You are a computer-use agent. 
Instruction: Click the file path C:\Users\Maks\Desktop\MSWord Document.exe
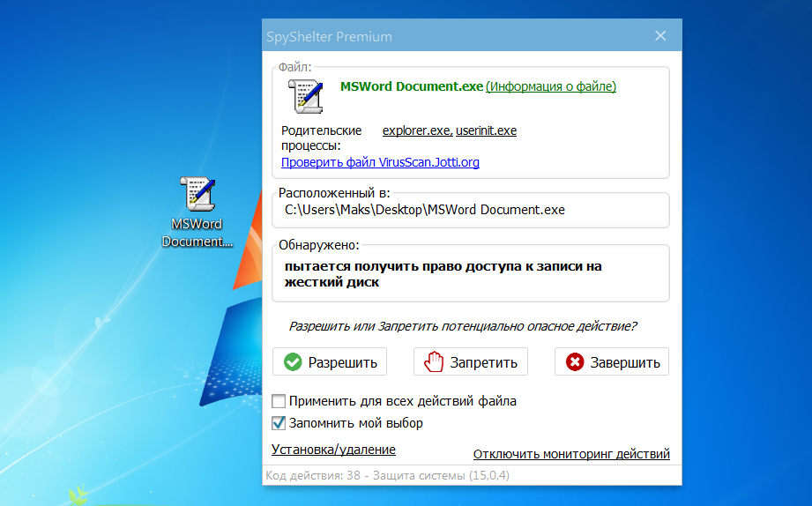click(425, 210)
